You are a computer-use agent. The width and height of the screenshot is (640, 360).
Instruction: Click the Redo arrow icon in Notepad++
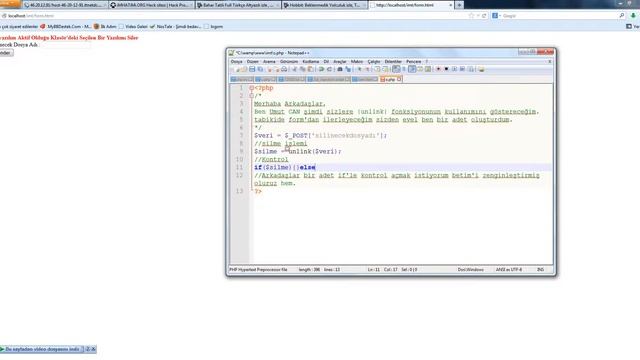(x=329, y=69)
